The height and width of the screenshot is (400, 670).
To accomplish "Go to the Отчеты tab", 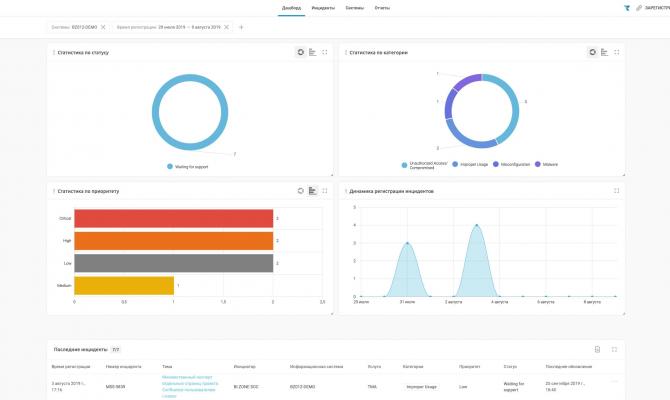I will point(382,8).
